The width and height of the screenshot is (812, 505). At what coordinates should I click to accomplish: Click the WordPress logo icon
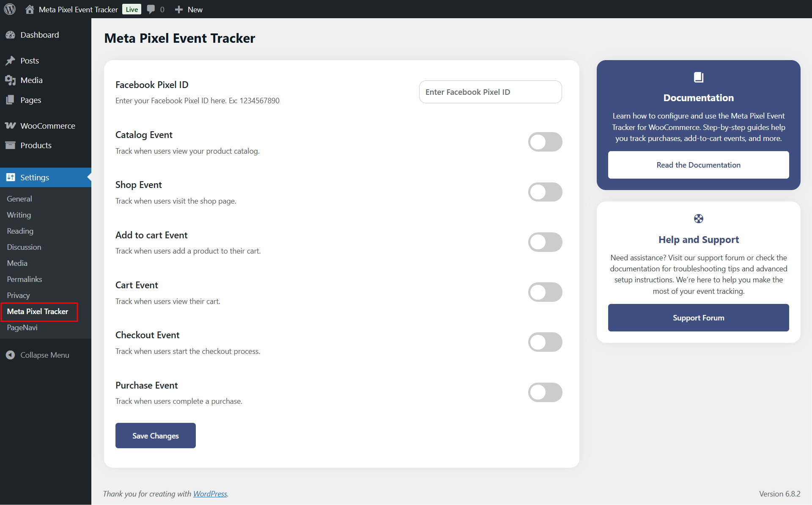click(10, 9)
